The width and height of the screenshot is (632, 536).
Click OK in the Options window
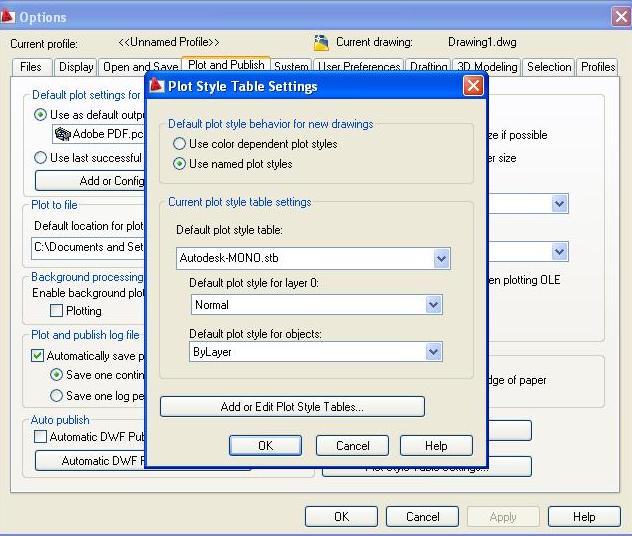[341, 517]
